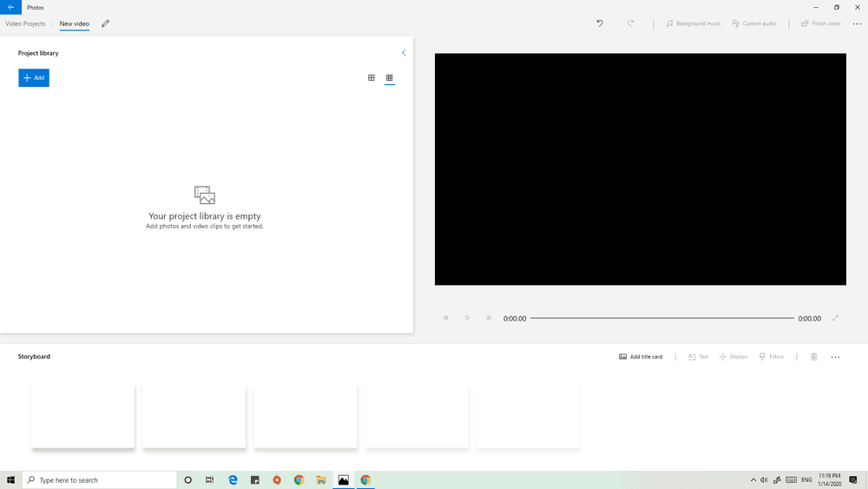The image size is (868, 489).
Task: Open the Filters tool in storyboard
Action: (x=771, y=357)
